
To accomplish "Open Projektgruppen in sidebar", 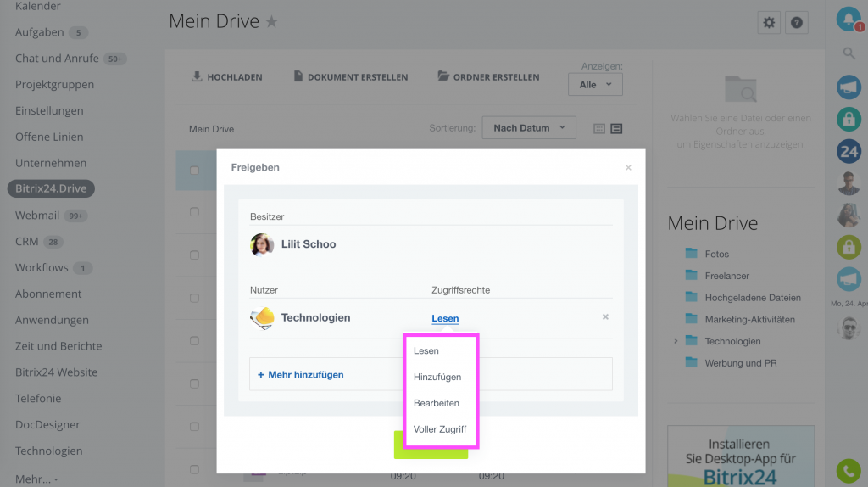I will (x=55, y=85).
